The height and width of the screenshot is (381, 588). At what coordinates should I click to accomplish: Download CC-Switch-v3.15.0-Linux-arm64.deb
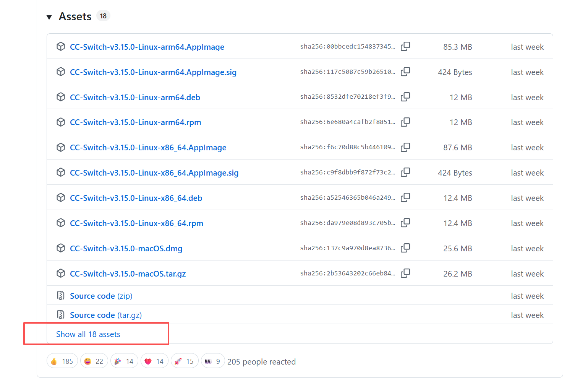(x=135, y=98)
